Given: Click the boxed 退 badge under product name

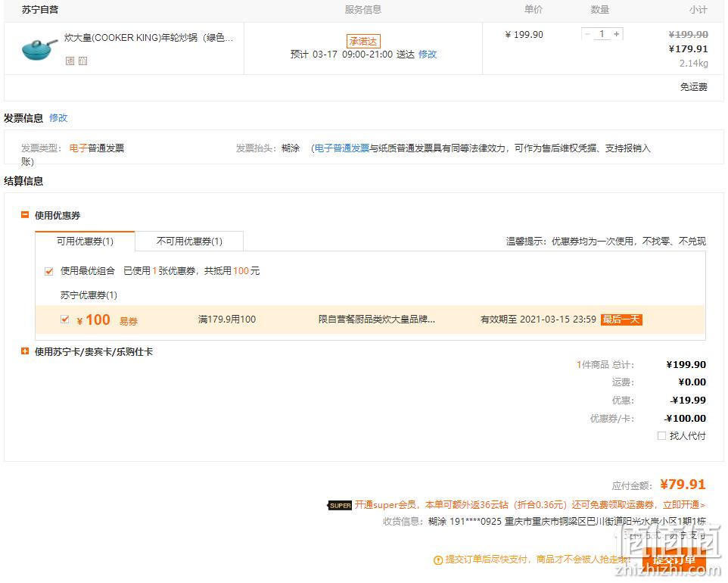Looking at the screenshot, I should [70, 61].
